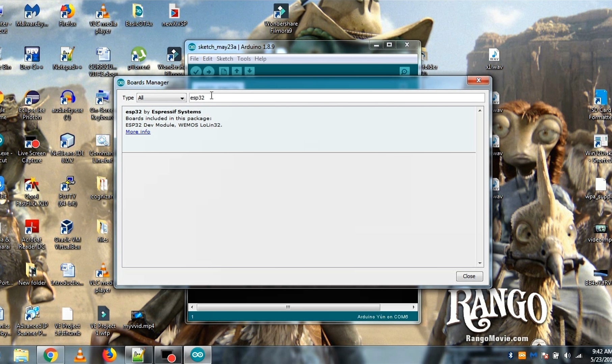Switch to Arduino IDE in the taskbar

pos(197,355)
